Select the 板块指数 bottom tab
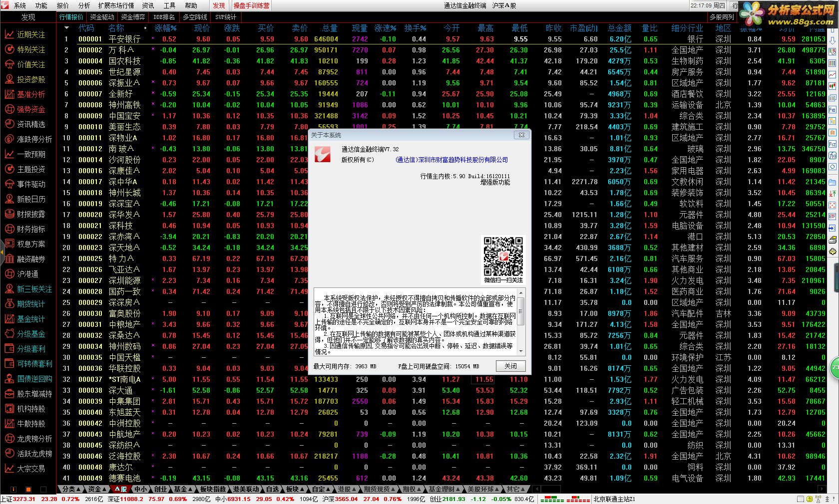 (x=213, y=489)
